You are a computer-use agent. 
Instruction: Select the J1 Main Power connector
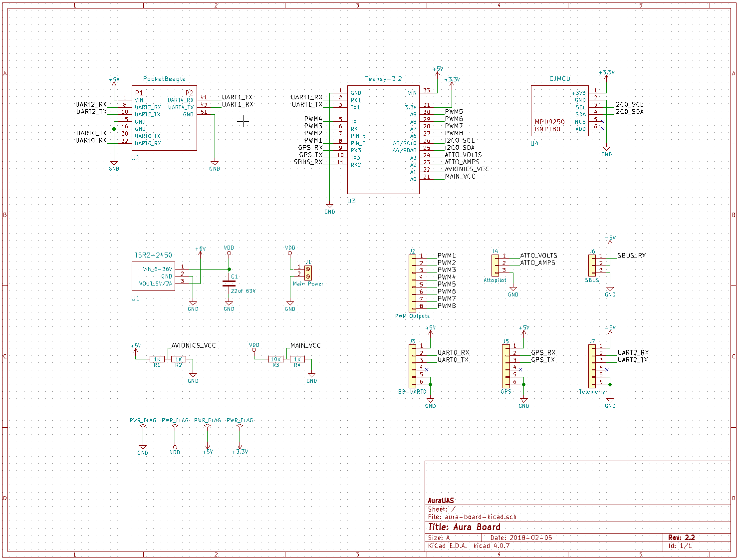(x=308, y=273)
